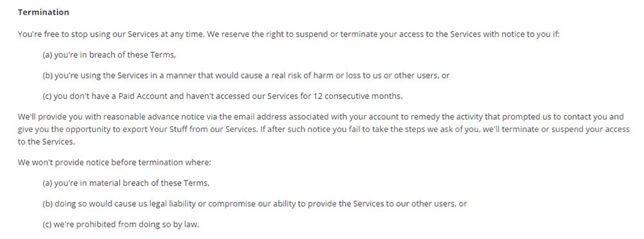Click the clause about real risk of harm
644x239 pixels.
click(x=246, y=75)
